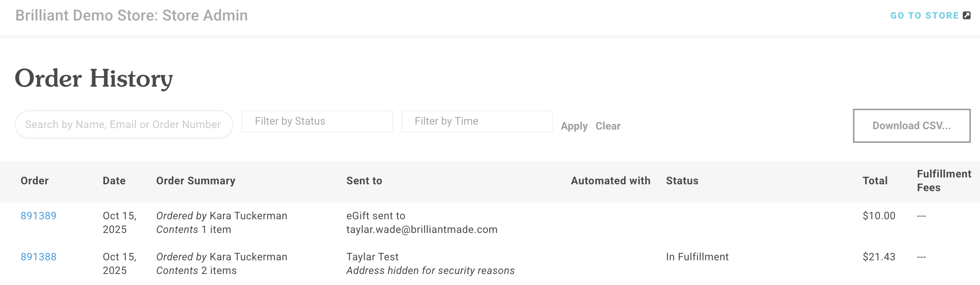Screen dimensions: 980x285
Task: Click the Order Summary column header
Action: [x=196, y=181]
